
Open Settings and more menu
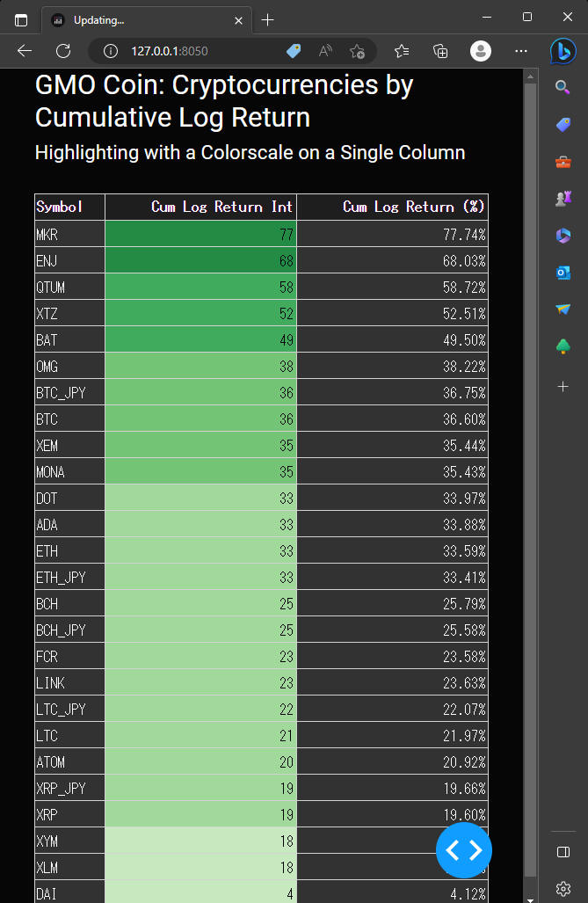click(521, 51)
